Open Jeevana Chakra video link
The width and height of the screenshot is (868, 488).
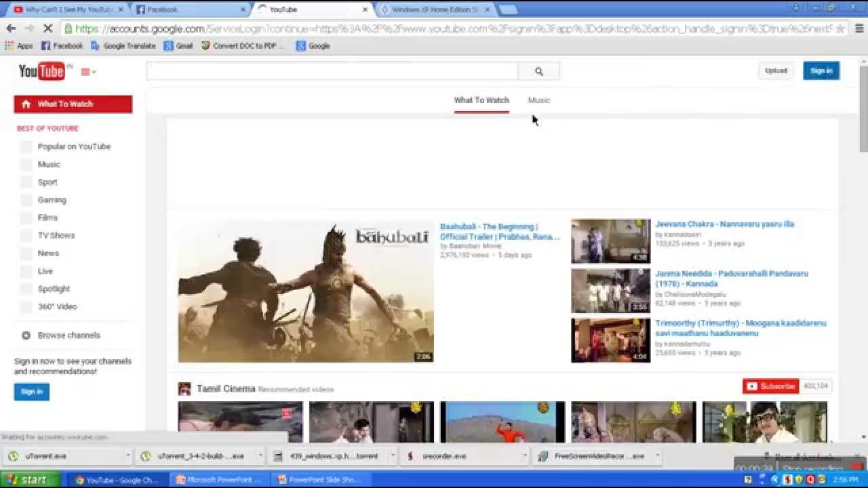[x=724, y=224]
